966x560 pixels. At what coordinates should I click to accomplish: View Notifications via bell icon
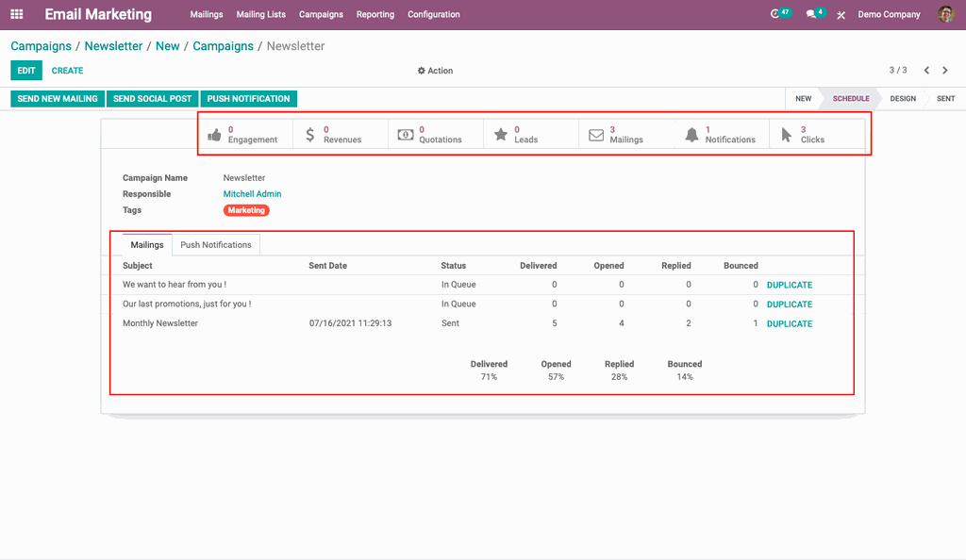point(722,134)
